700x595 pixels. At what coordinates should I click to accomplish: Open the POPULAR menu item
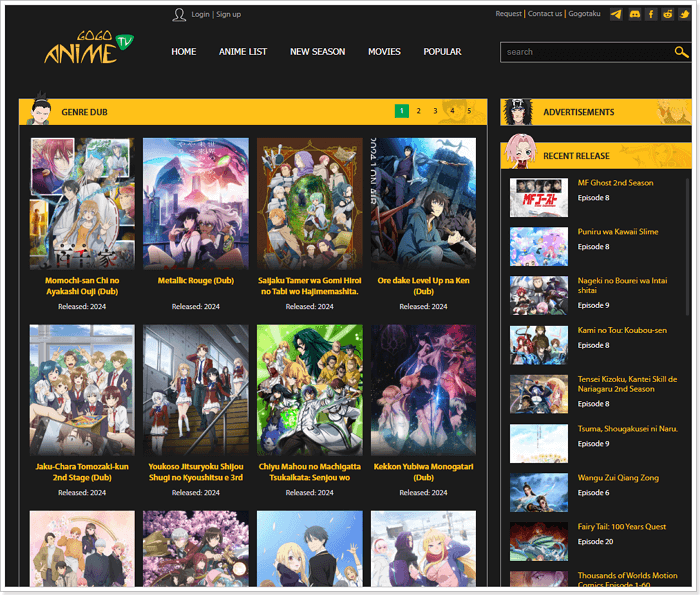tap(442, 52)
